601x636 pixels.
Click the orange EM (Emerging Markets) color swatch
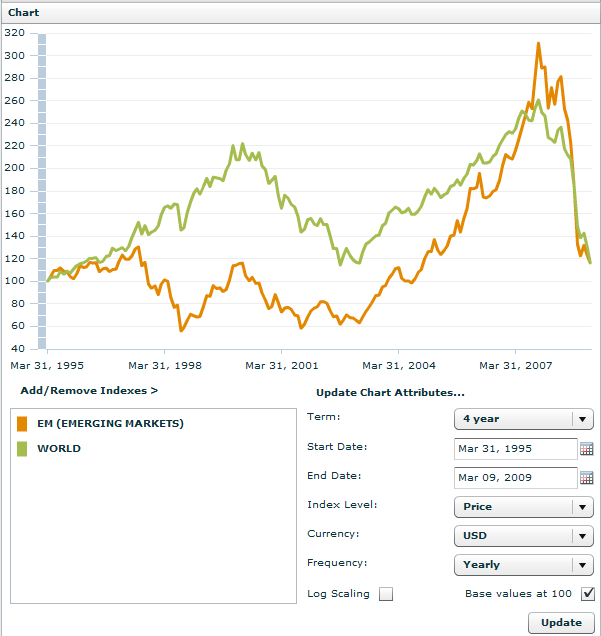22,424
